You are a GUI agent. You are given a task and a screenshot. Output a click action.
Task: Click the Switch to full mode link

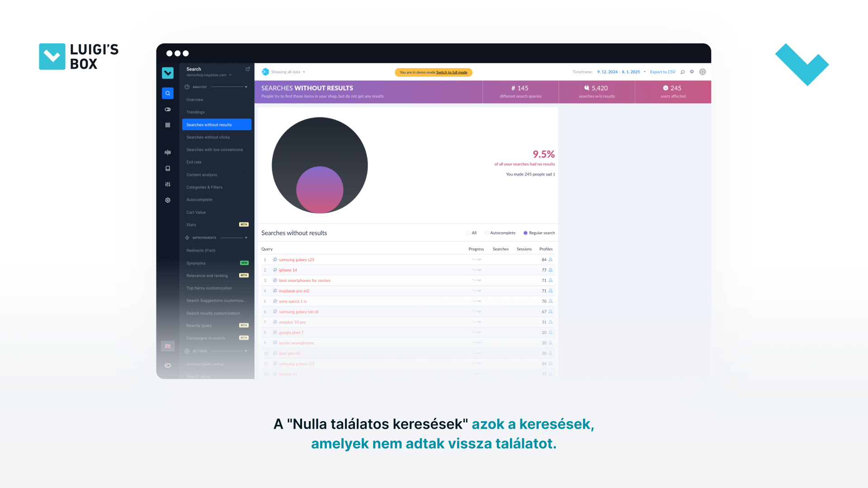452,72
